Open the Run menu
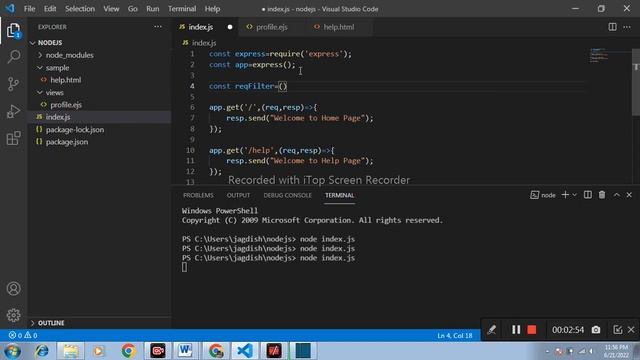This screenshot has height=360, width=640. coord(153,9)
